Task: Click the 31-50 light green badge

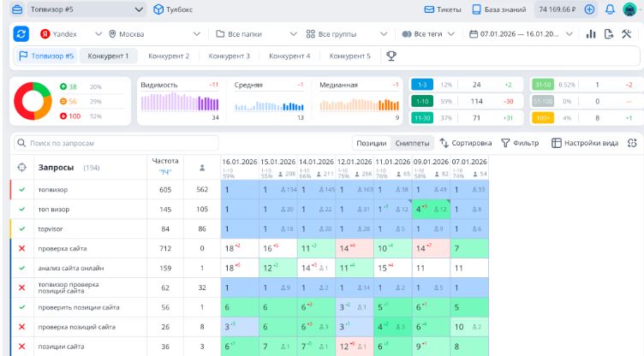Action: 543,85
